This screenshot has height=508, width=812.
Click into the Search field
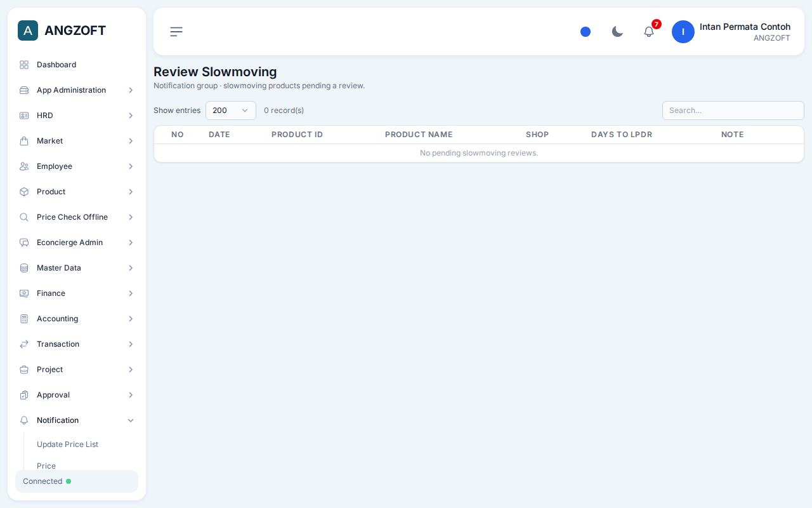[733, 110]
